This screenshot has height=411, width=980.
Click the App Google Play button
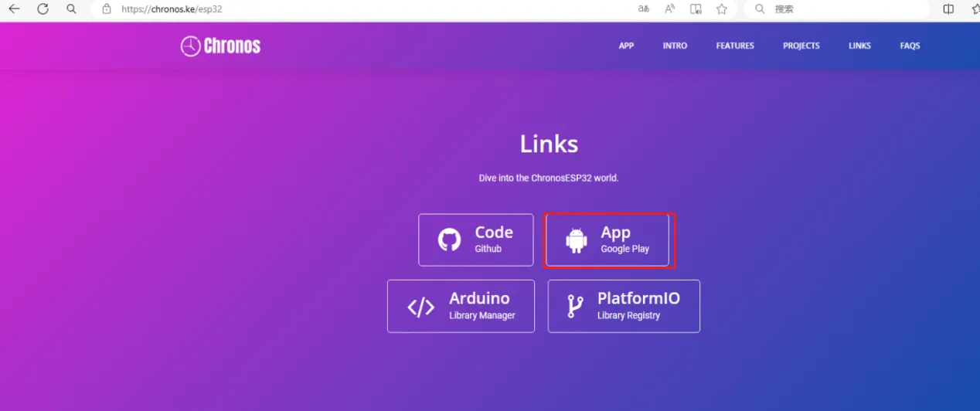pos(607,240)
